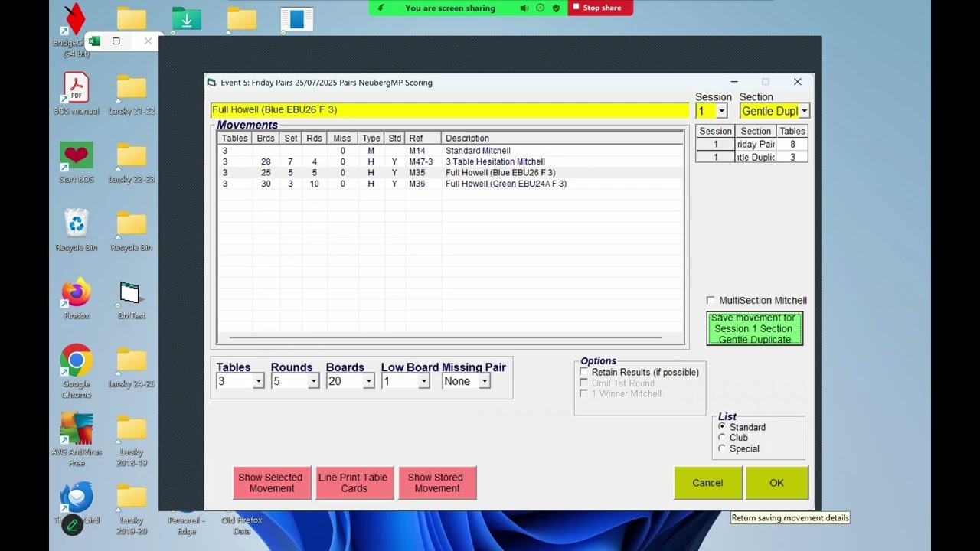The height and width of the screenshot is (551, 980).
Task: Select the Personal - Edge desktop item
Action: click(187, 525)
